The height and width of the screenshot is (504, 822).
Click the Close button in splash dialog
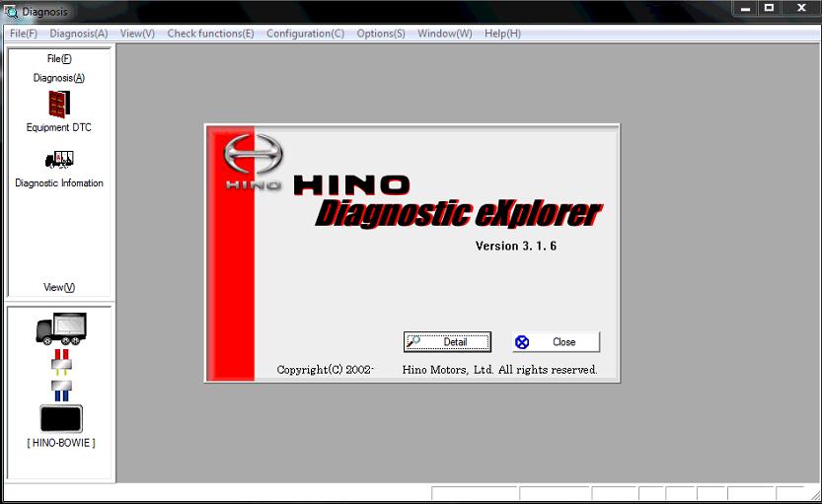(556, 342)
